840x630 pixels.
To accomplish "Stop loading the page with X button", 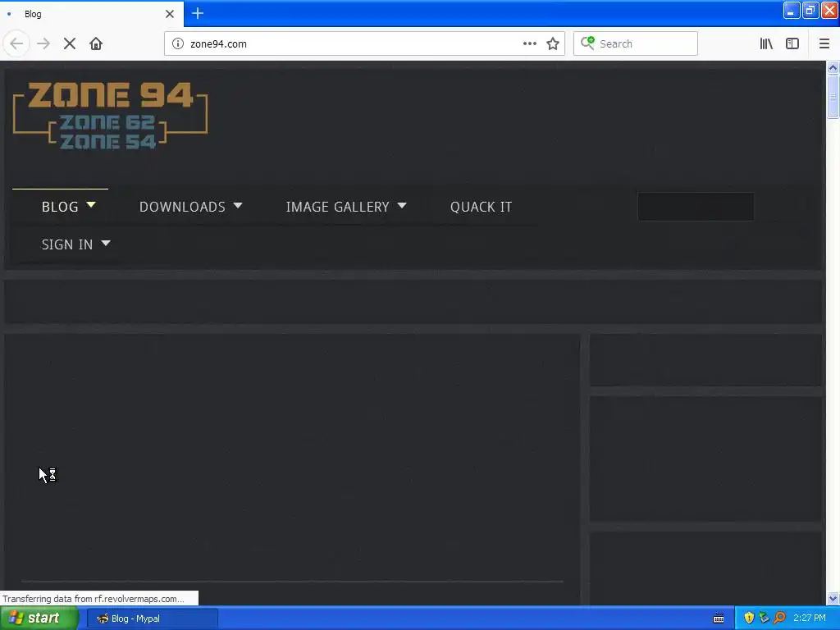I will click(70, 43).
